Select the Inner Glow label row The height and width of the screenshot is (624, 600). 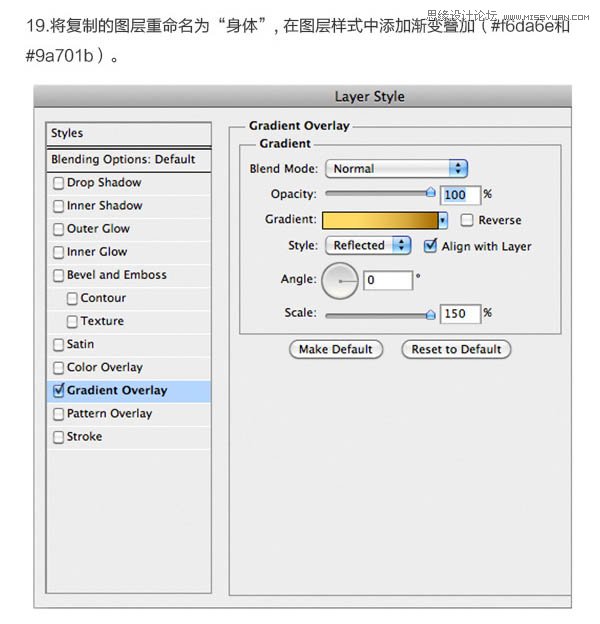[x=129, y=252]
